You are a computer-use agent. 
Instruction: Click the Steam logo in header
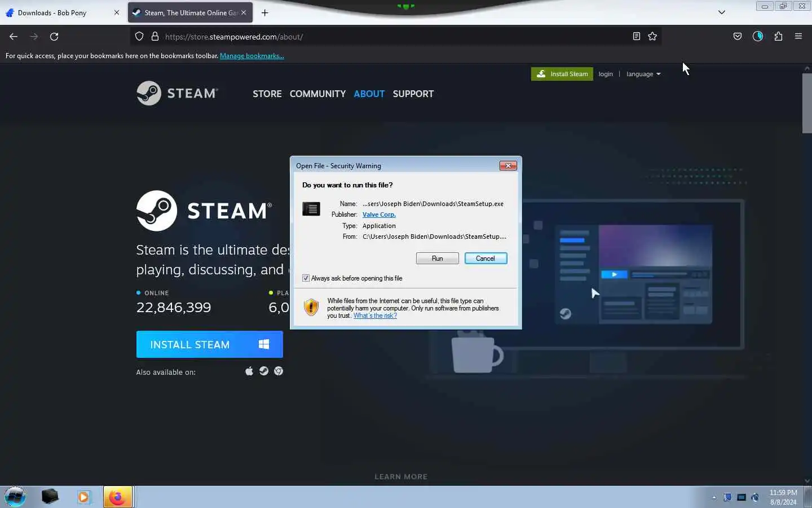tap(177, 93)
